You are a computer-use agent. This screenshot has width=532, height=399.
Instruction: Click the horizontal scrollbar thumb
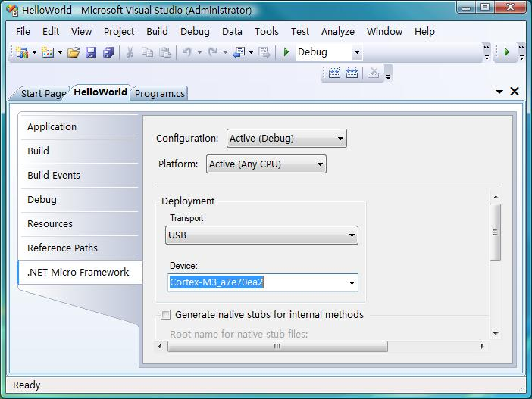coord(277,347)
